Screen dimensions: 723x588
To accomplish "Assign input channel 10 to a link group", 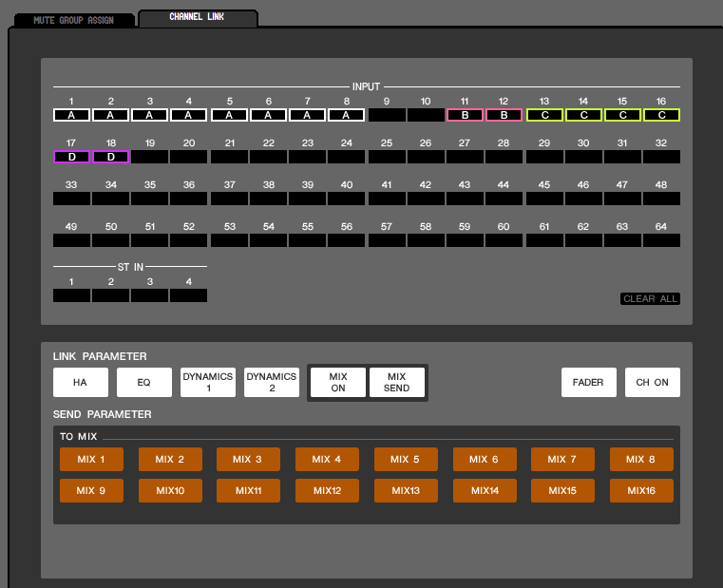I will (x=426, y=115).
